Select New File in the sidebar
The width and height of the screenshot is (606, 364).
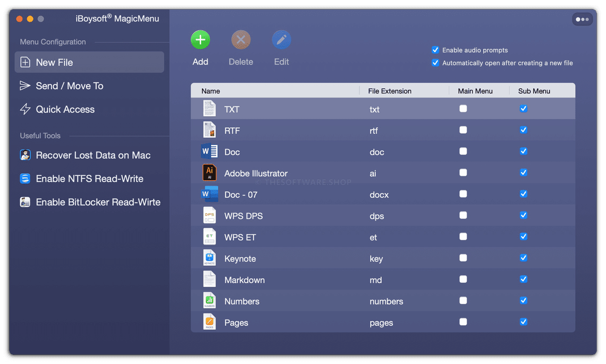click(x=89, y=62)
